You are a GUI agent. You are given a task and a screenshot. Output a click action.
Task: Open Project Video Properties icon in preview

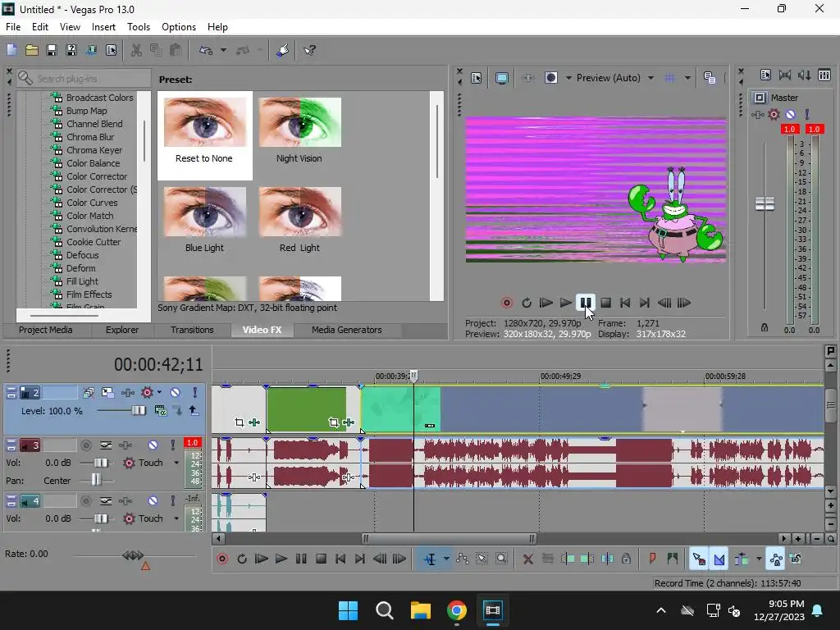(x=477, y=78)
